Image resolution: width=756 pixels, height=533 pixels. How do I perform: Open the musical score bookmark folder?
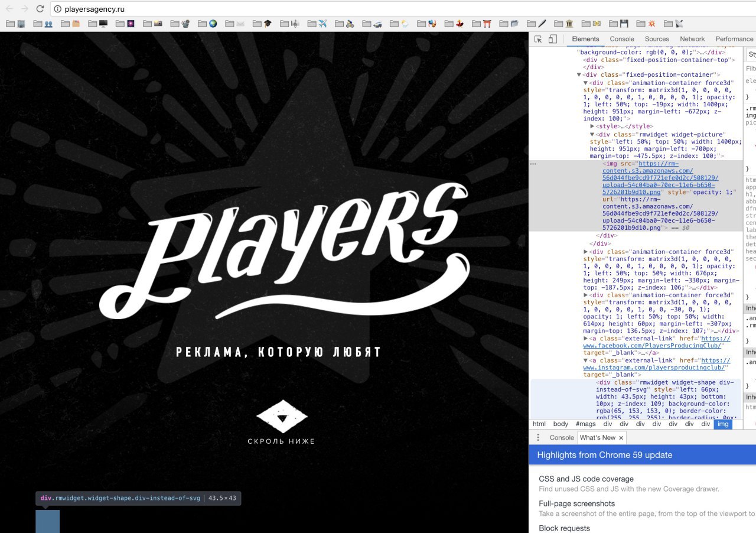290,24
